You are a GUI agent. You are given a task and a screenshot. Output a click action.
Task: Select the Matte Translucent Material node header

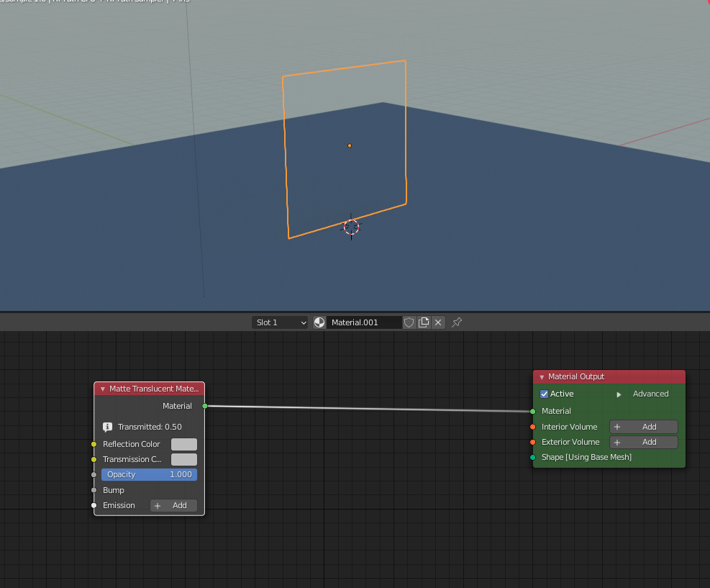click(x=149, y=389)
